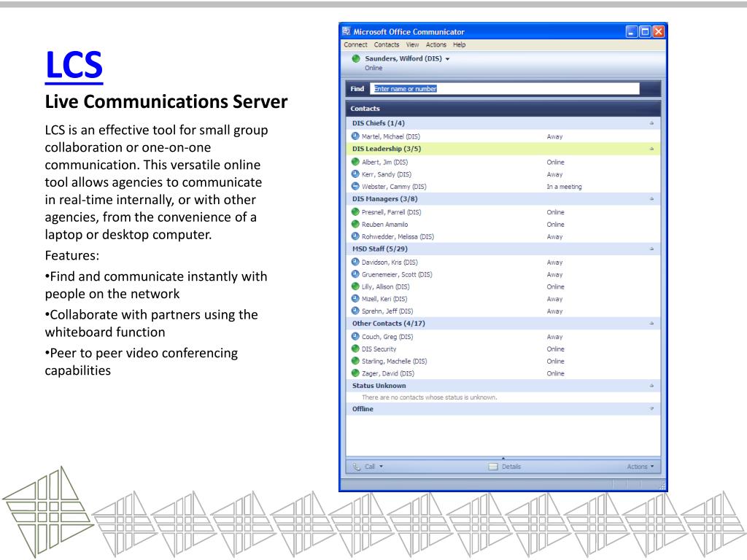Screen dimensions: 747x560
Task: Open the Help menu
Action: 460,44
